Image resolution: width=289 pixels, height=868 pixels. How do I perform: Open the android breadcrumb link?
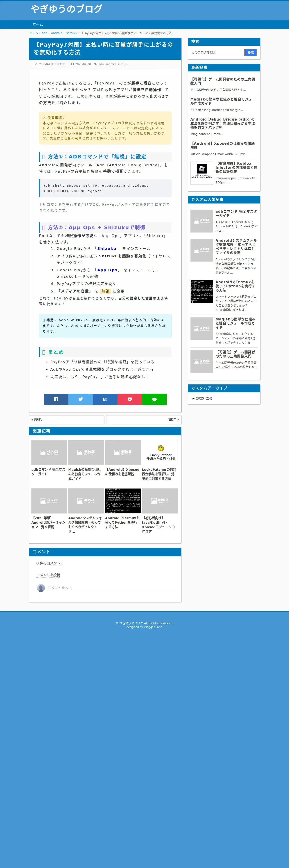pos(56,33)
